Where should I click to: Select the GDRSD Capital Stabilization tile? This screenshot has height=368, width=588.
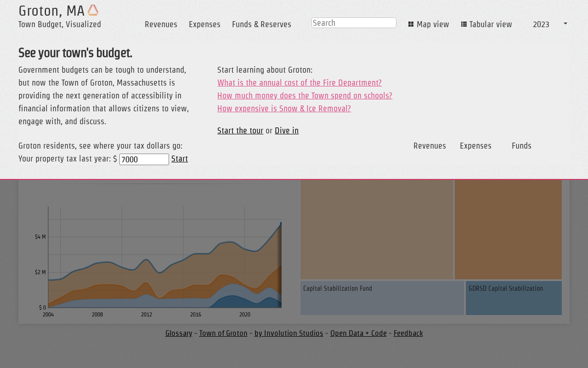[514, 298]
